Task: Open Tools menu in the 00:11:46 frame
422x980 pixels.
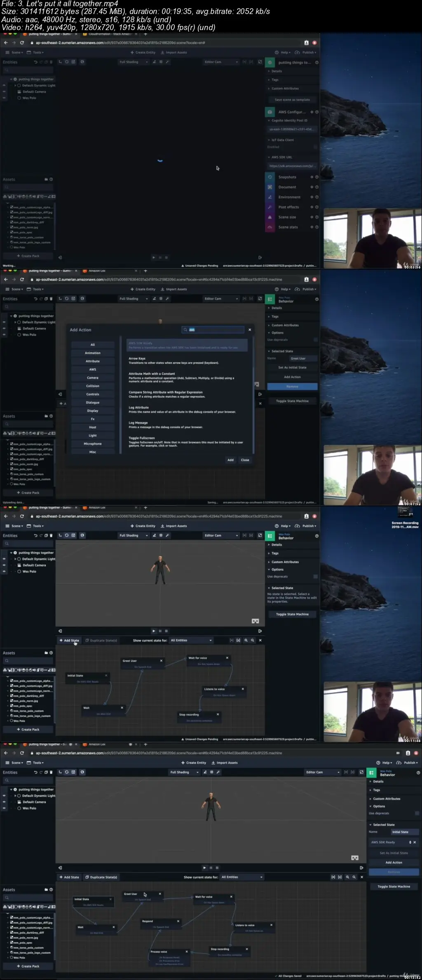Action: (x=35, y=526)
